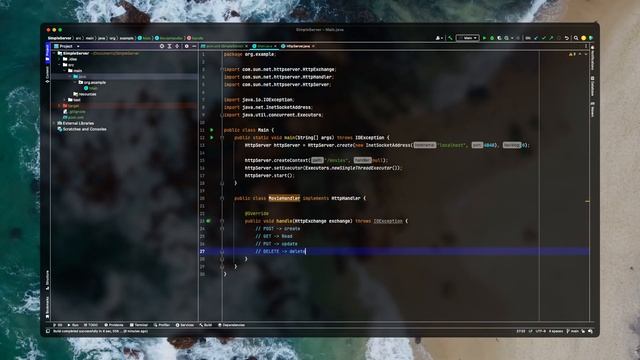Click Collapse All icon in the Project panel header
640x360 pixels.
click(x=177, y=46)
